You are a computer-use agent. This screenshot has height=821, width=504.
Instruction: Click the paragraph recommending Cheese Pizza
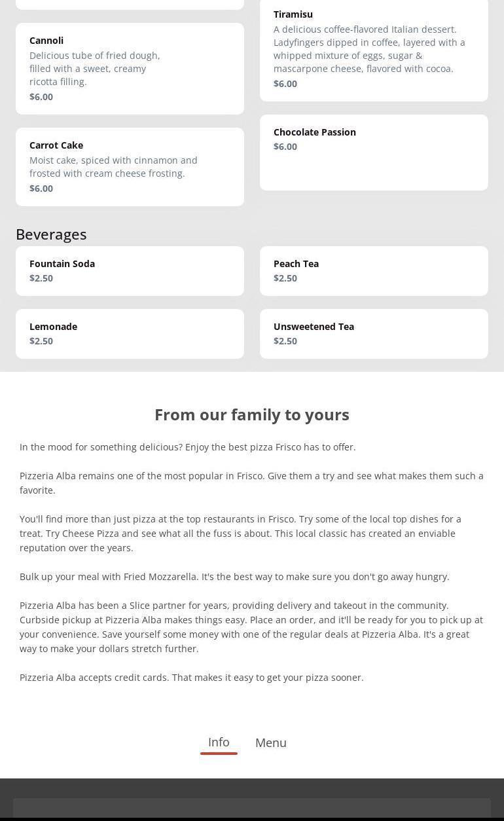point(240,533)
